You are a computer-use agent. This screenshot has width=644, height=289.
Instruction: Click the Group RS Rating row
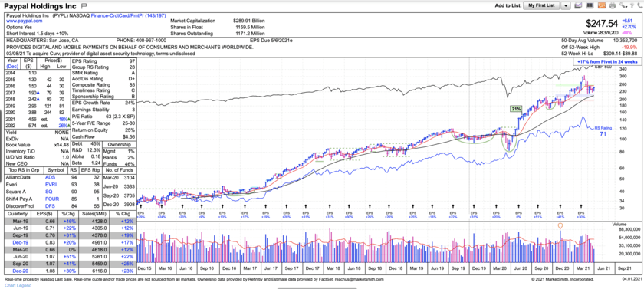click(104, 67)
